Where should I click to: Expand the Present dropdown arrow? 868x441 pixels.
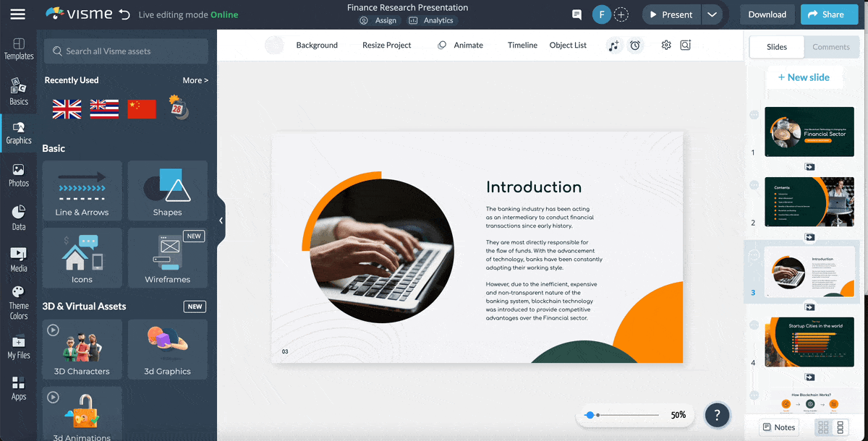tap(712, 14)
